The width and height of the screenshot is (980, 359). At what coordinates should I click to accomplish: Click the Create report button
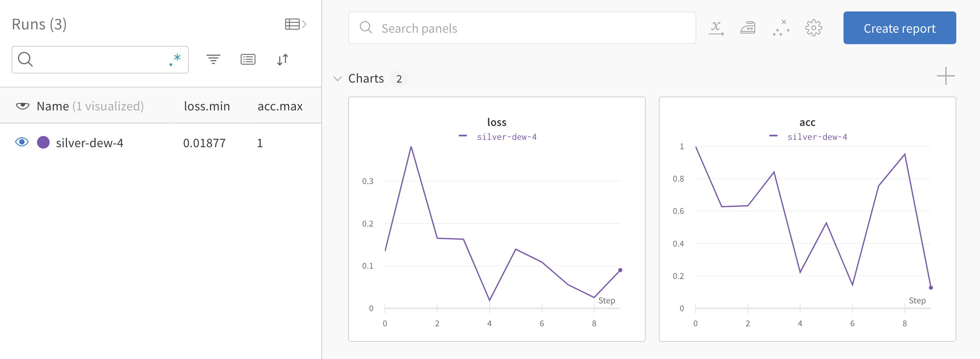(899, 28)
